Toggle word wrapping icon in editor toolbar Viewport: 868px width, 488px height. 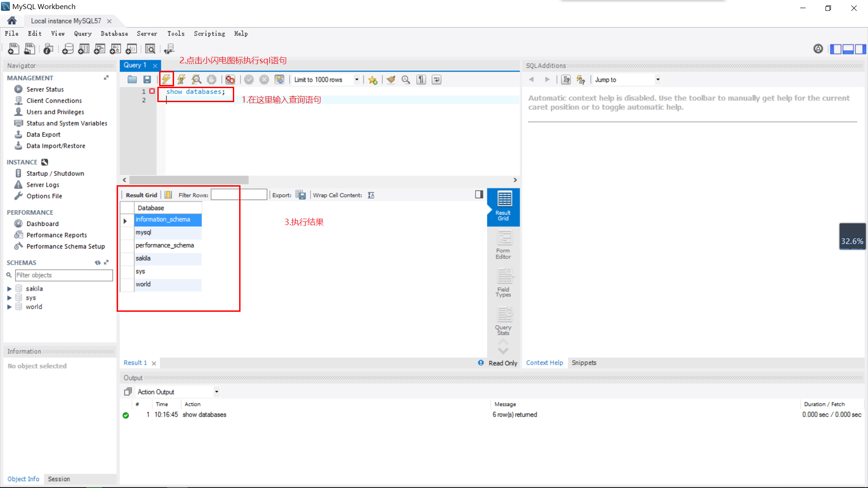pyautogui.click(x=436, y=80)
